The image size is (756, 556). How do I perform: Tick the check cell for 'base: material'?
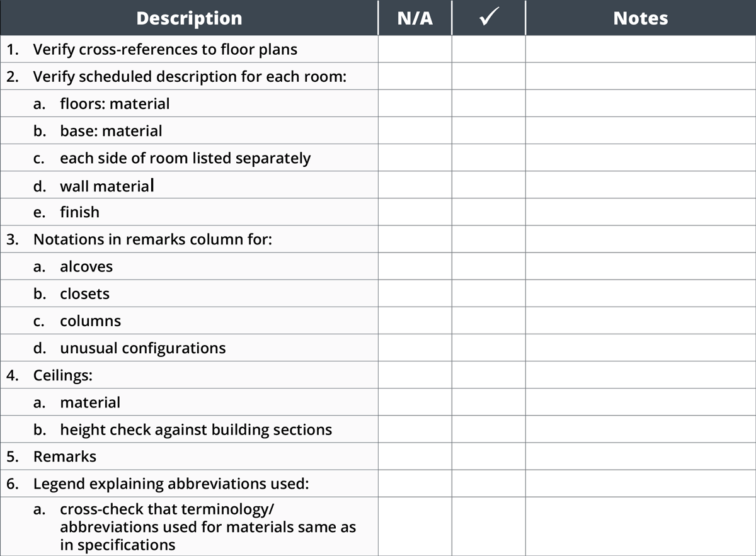(x=488, y=130)
